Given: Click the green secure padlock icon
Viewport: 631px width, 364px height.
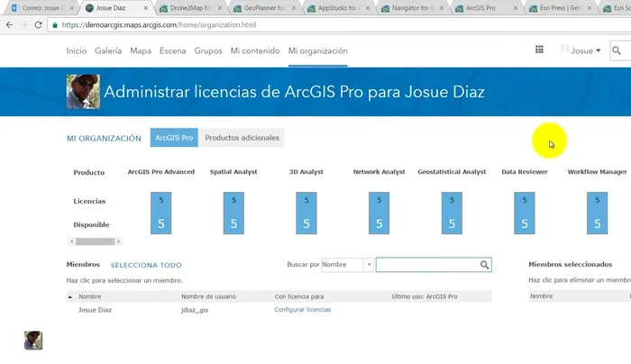Looking at the screenshot, I should (55, 25).
